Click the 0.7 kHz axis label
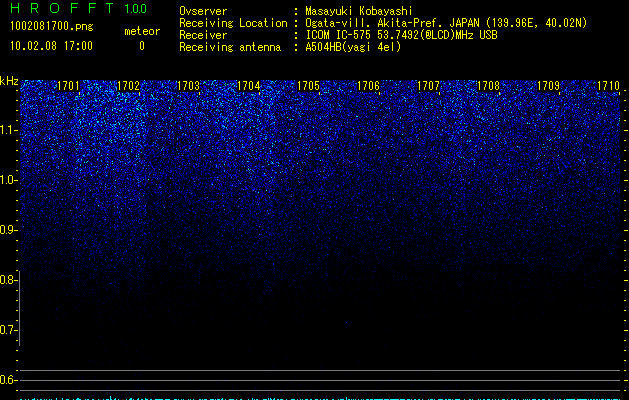This screenshot has width=629, height=400. tap(8, 330)
